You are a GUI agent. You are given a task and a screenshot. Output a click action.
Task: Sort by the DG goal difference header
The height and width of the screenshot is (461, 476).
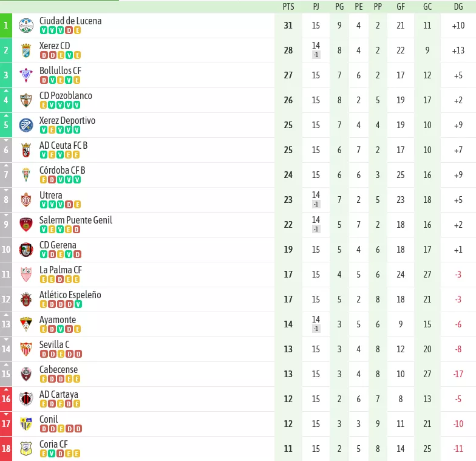tap(458, 7)
